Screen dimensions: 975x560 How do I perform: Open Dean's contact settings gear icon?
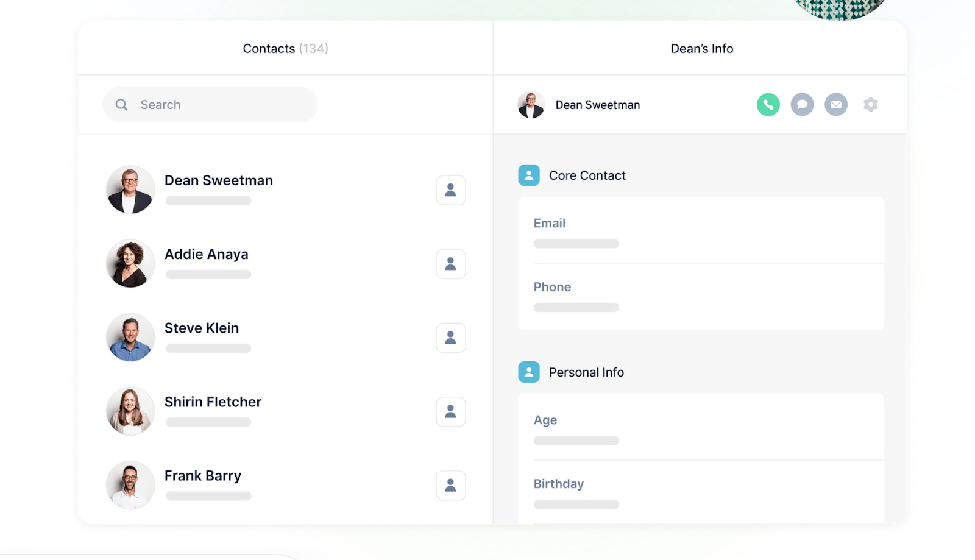(x=871, y=104)
